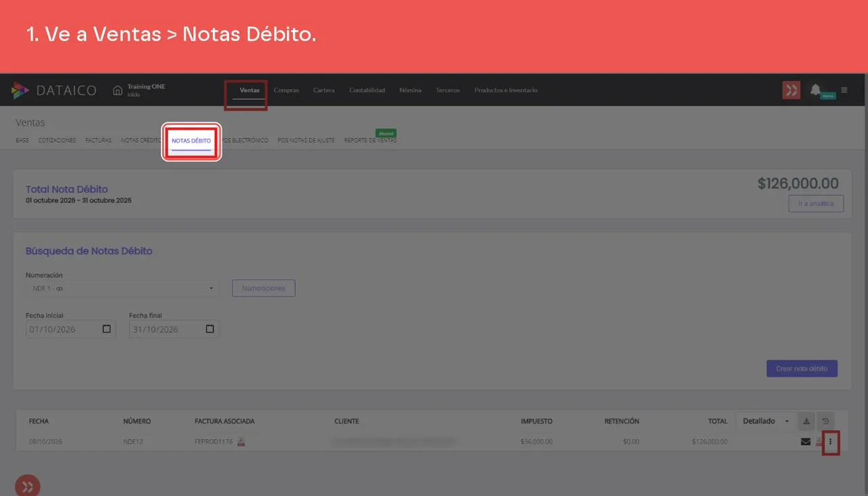
Task: Select the NOTAS DÉBITO tab
Action: tap(191, 140)
